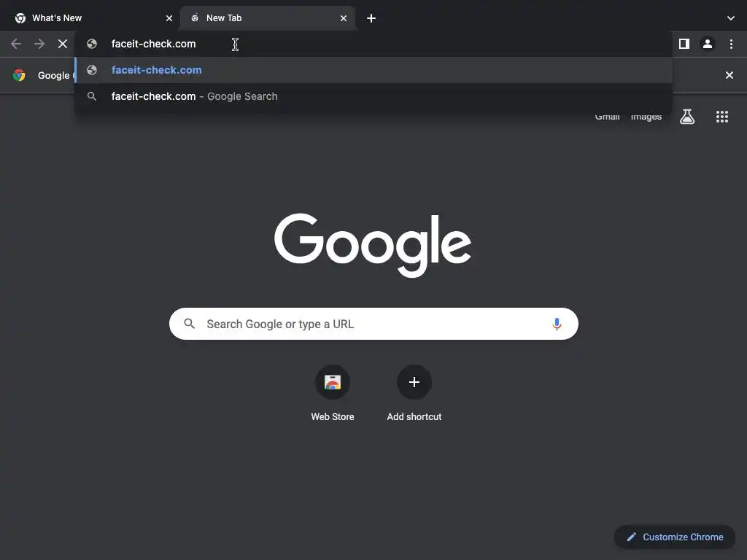The image size is (747, 560).
Task: Close the What's New tab
Action: [169, 18]
